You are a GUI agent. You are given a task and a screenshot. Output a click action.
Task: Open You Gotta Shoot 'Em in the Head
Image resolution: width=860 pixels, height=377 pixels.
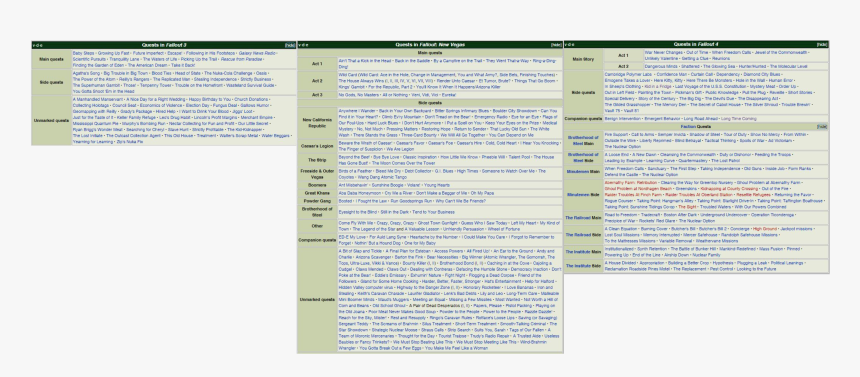pos(103,91)
